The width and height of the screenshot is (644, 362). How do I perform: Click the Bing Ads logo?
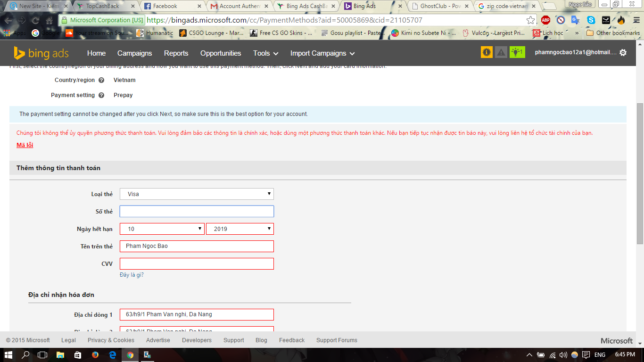(x=41, y=53)
